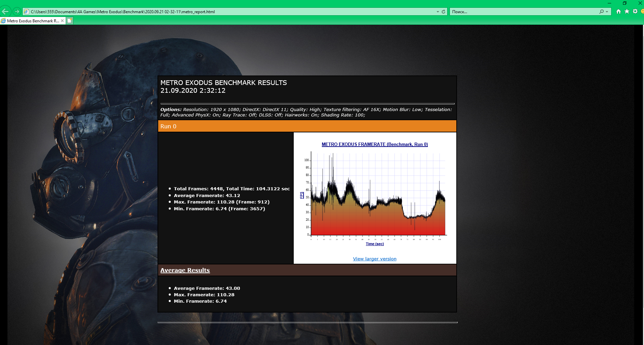Select the Metro Exodus Benchmark tab
Viewport: 644px width, 345px height.
click(33, 21)
